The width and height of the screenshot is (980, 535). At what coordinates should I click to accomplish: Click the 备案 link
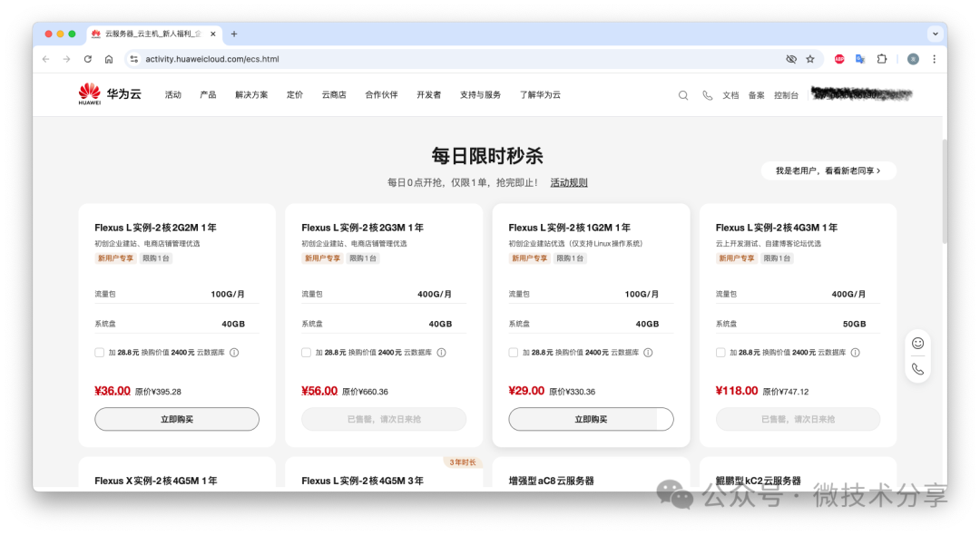tap(756, 95)
